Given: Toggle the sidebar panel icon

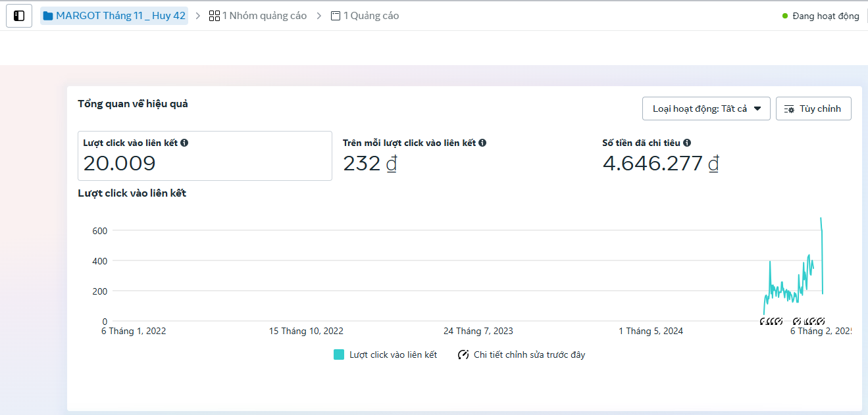Looking at the screenshot, I should coord(19,16).
